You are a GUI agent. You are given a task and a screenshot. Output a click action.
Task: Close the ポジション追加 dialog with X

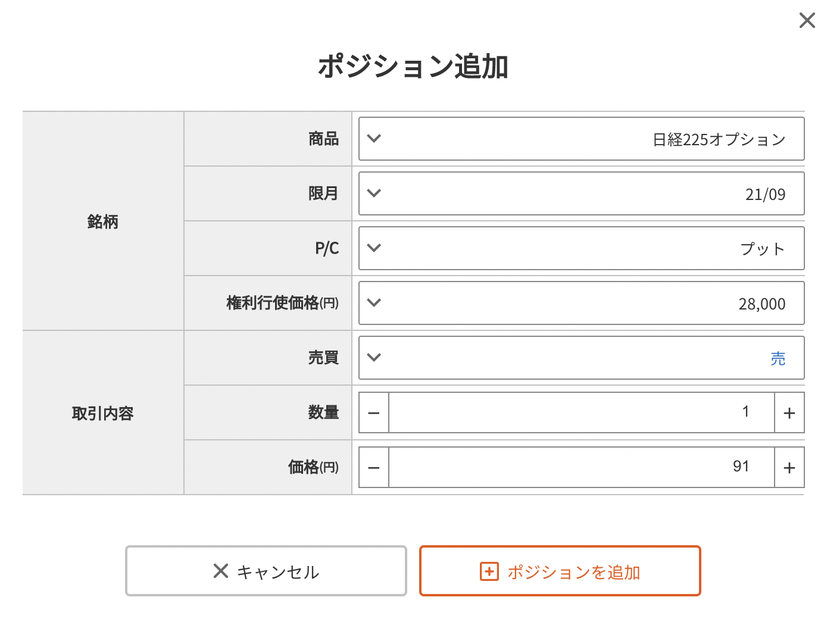click(807, 20)
